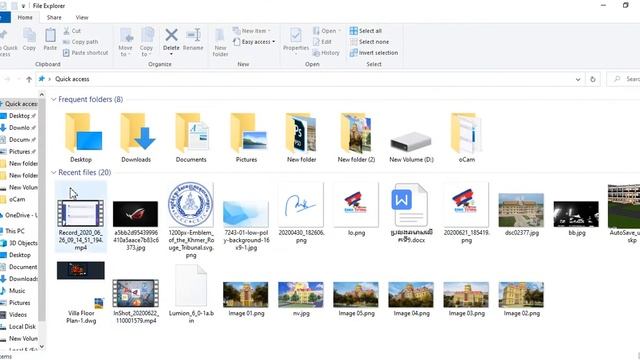Image resolution: width=640 pixels, height=360 pixels.
Task: Open This PC in navigation pane
Action: [14, 231]
